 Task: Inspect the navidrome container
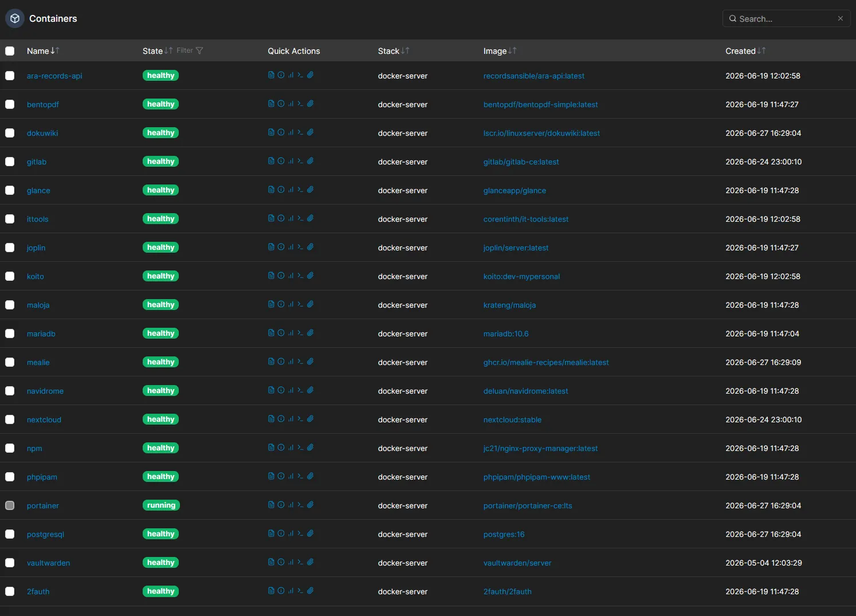[x=281, y=390]
